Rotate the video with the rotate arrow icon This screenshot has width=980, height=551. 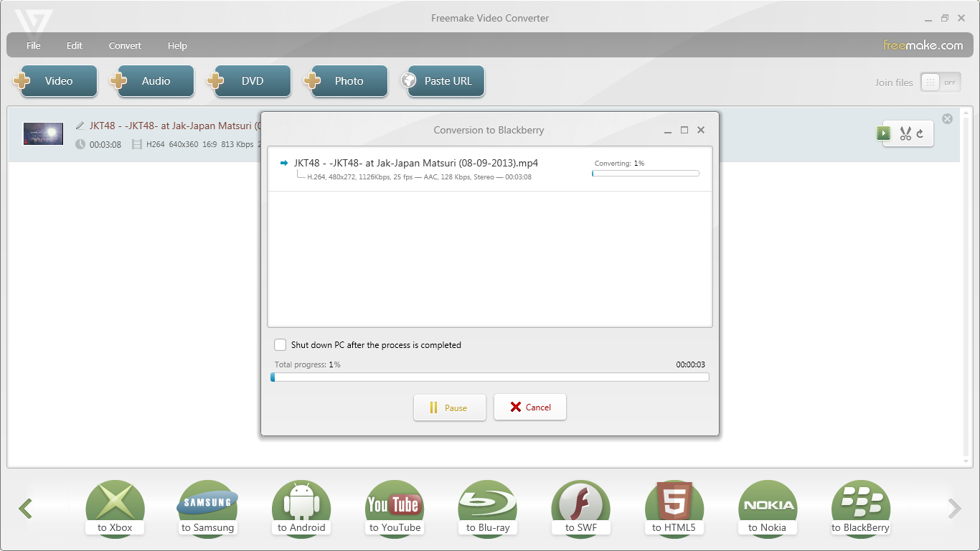pos(920,133)
